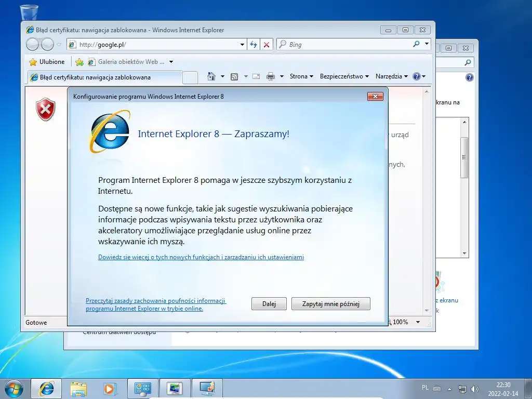Click the Internet Explorer forward button
532x399 pixels.
point(47,45)
